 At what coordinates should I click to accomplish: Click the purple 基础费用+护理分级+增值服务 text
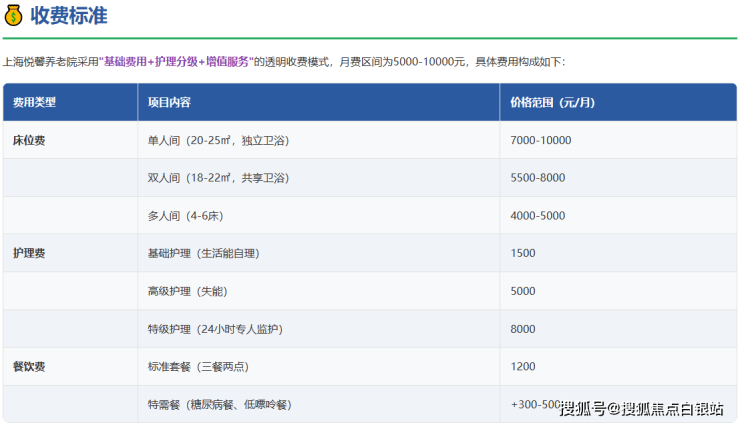(175, 62)
